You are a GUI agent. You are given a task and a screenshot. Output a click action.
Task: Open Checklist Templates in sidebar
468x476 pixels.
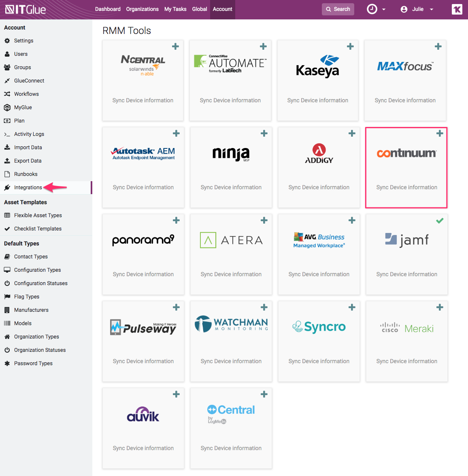[46, 229]
